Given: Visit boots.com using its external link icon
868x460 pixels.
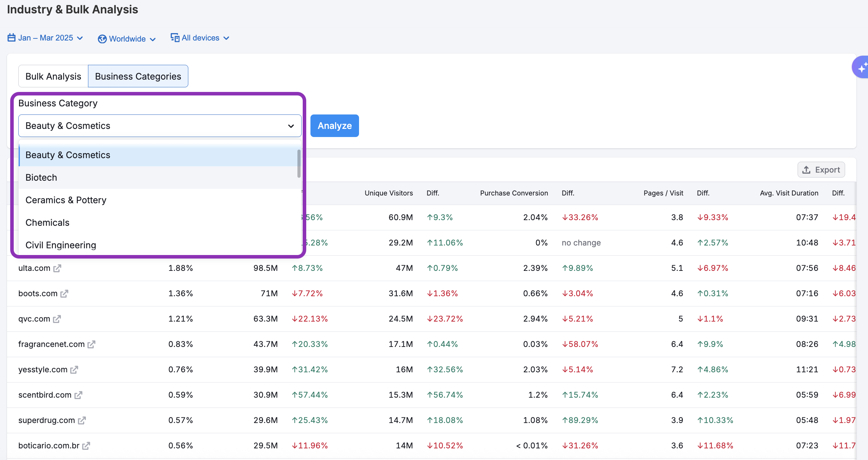Looking at the screenshot, I should 65,293.
